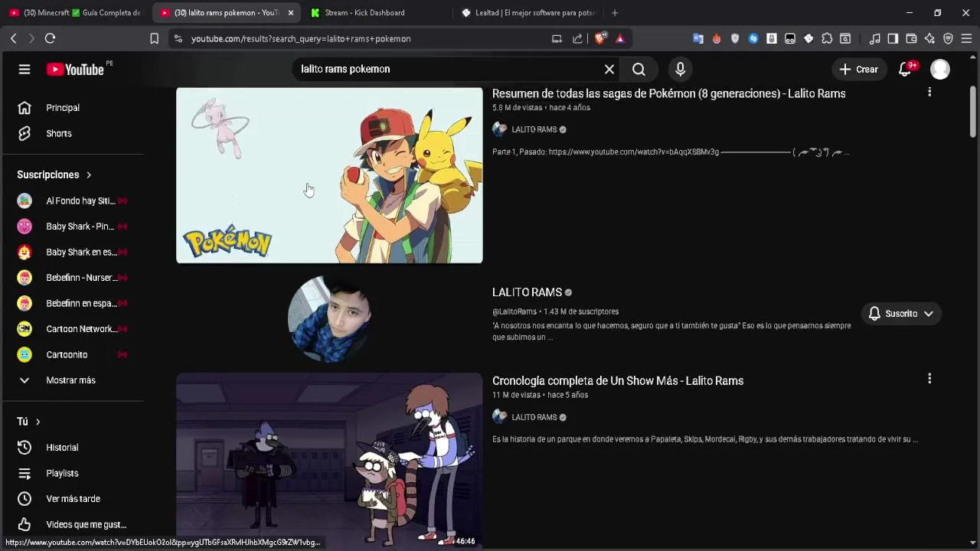This screenshot has width=980, height=551.
Task: Open Brave Shields lion icon
Action: coord(600,38)
